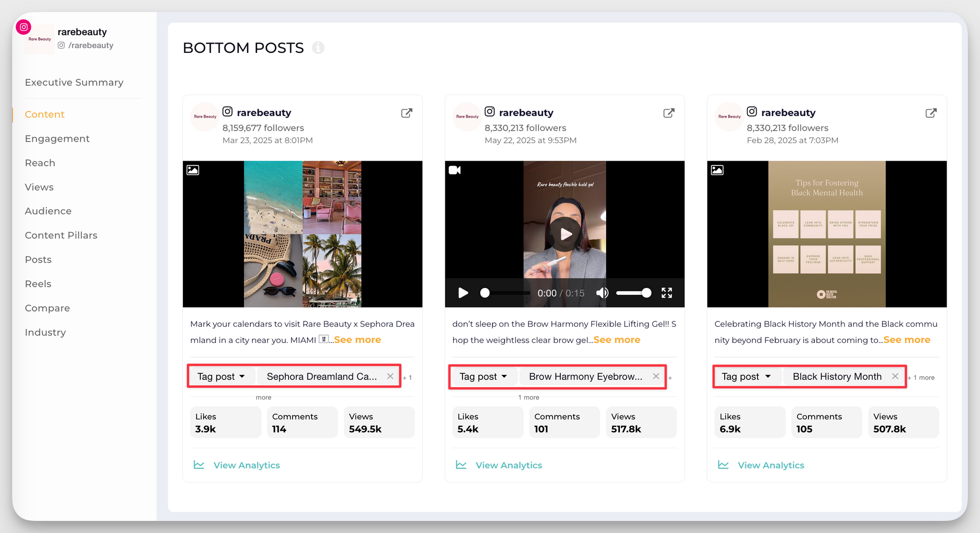Viewport: 980px width, 533px height.
Task: Show the 1 more tags on the Feb 28 post
Action: pyautogui.click(x=921, y=377)
